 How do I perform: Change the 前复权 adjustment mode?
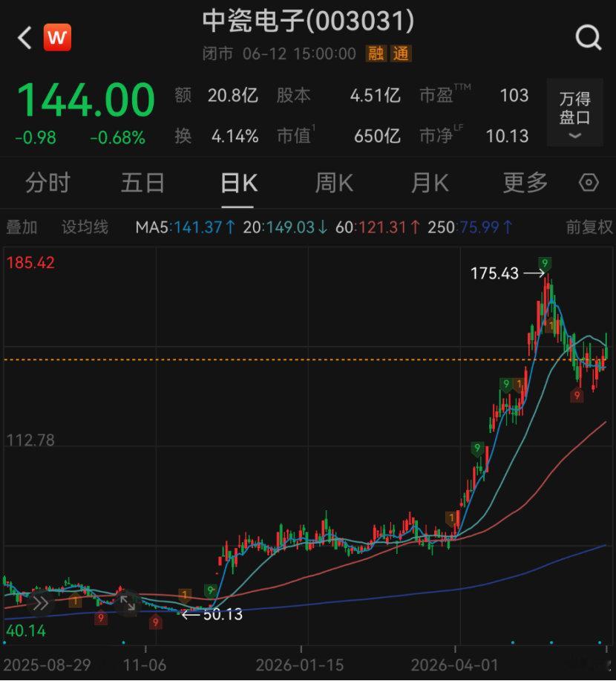589,227
